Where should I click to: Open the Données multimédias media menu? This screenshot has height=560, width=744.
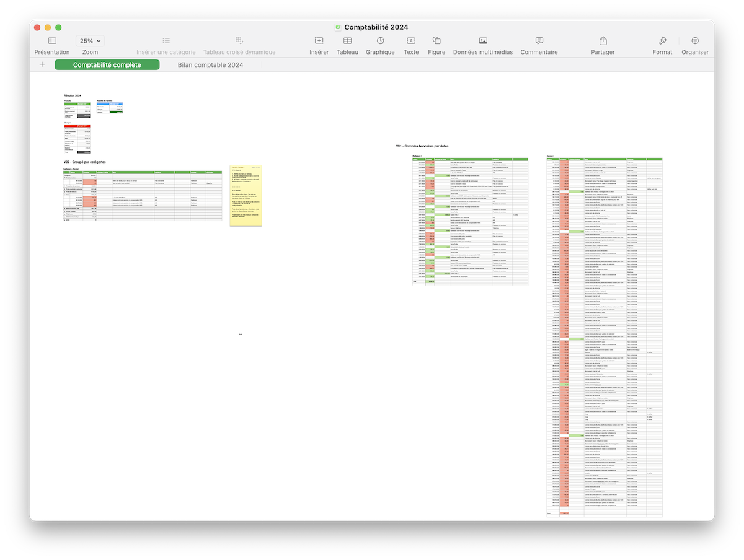[482, 41]
